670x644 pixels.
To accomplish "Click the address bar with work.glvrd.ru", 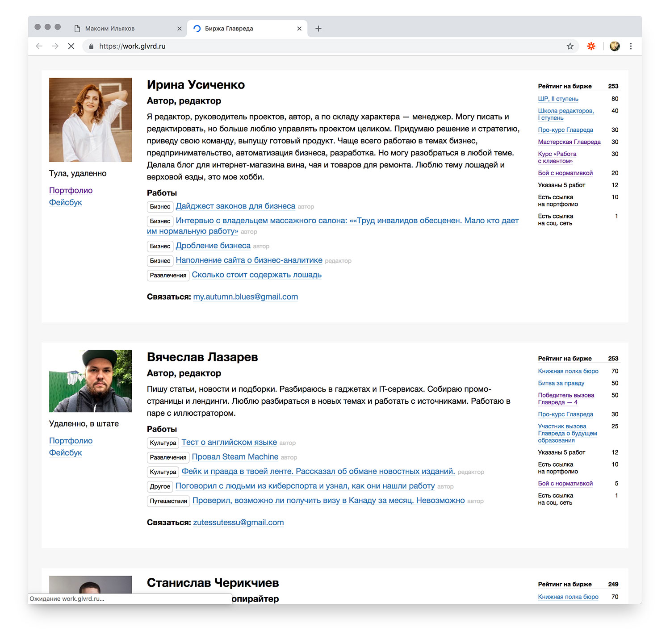I will point(313,46).
